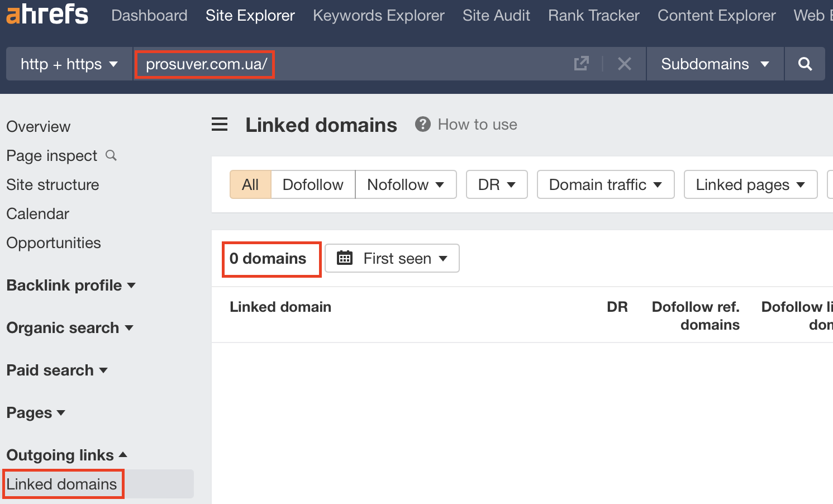The image size is (833, 504).
Task: Open the Domain traffic filter
Action: pyautogui.click(x=605, y=184)
